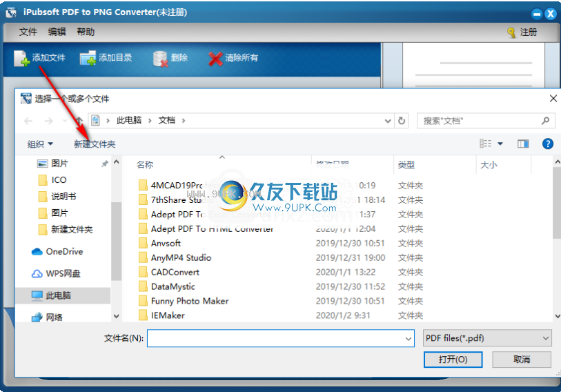Image resolution: width=561 pixels, height=392 pixels.
Task: Click the 添加文件 add file icon
Action: point(21,58)
